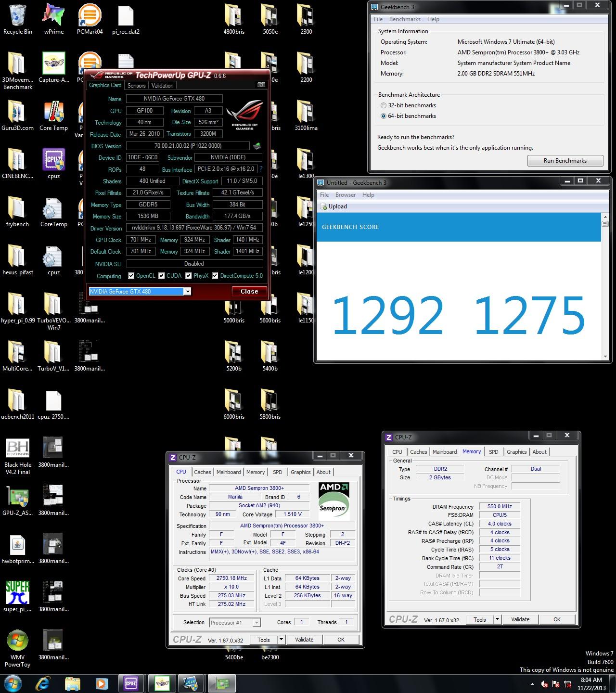Open GPU selection dropdown in GPU-Z
Image resolution: width=616 pixels, height=693 pixels.
[x=188, y=291]
